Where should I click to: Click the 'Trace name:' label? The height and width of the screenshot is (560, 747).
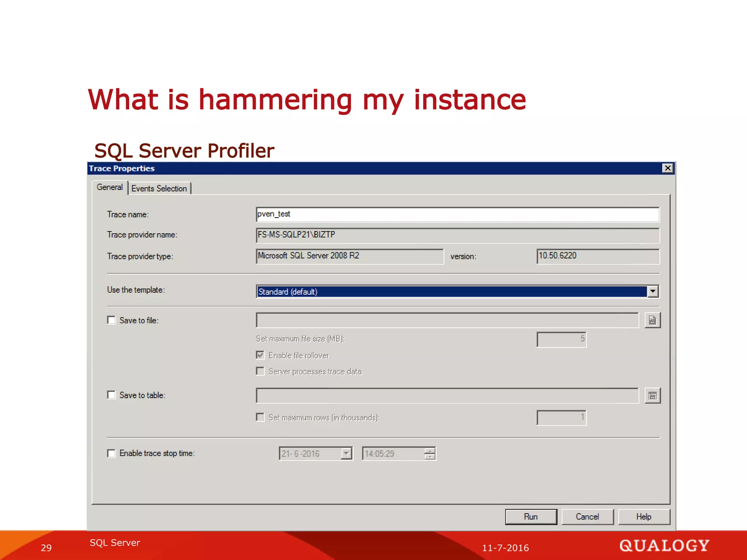128,214
